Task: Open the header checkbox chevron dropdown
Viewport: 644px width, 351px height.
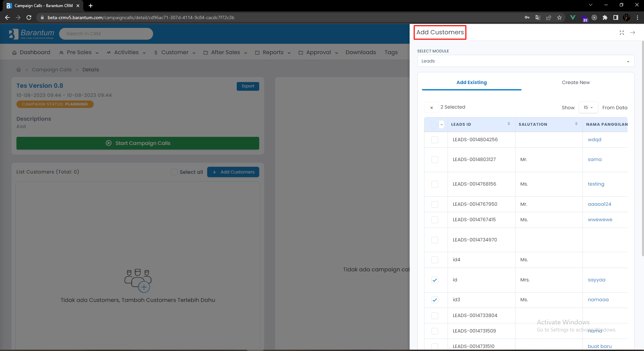Action: 442,125
